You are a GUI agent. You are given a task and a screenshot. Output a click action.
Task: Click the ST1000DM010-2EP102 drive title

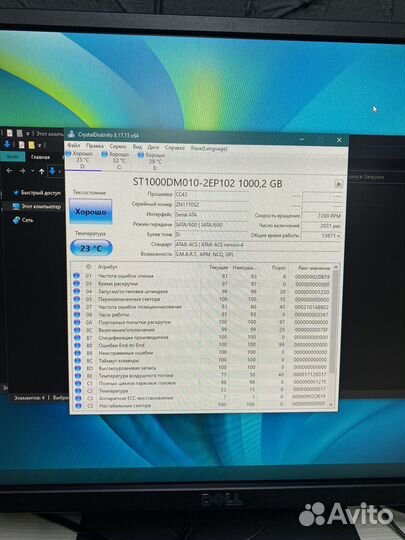click(x=207, y=183)
